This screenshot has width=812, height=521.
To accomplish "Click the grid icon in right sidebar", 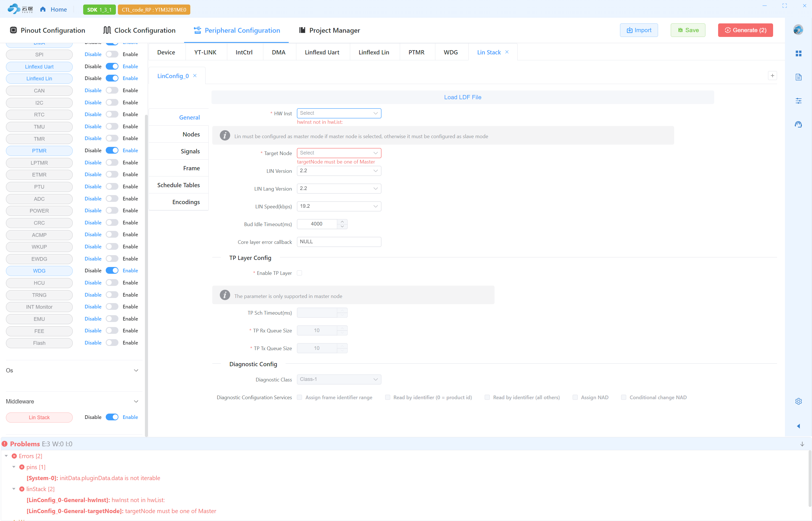I will [798, 54].
